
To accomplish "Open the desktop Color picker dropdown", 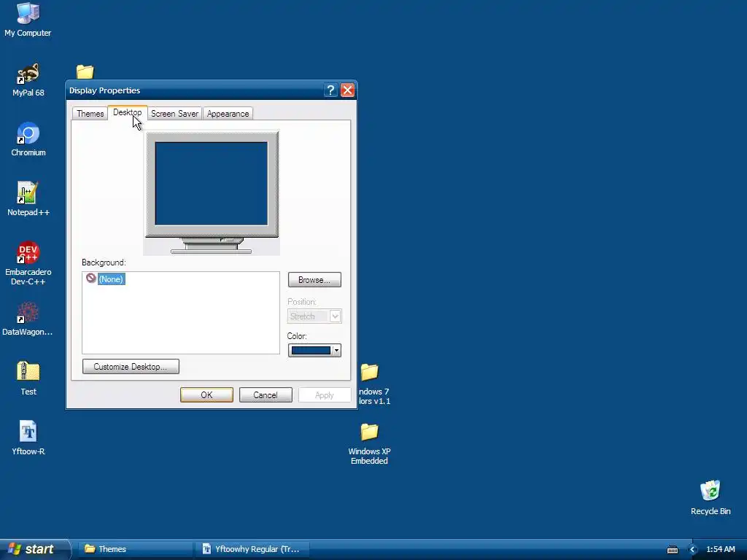I will (314, 351).
